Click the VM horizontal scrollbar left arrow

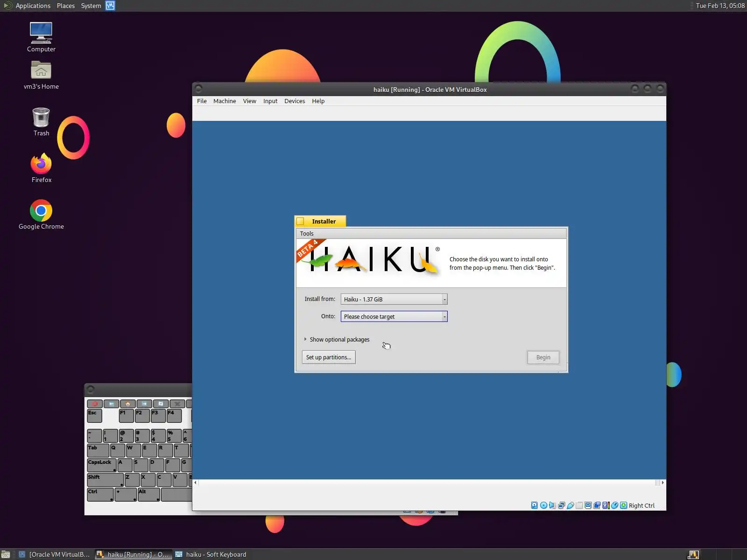pos(195,483)
